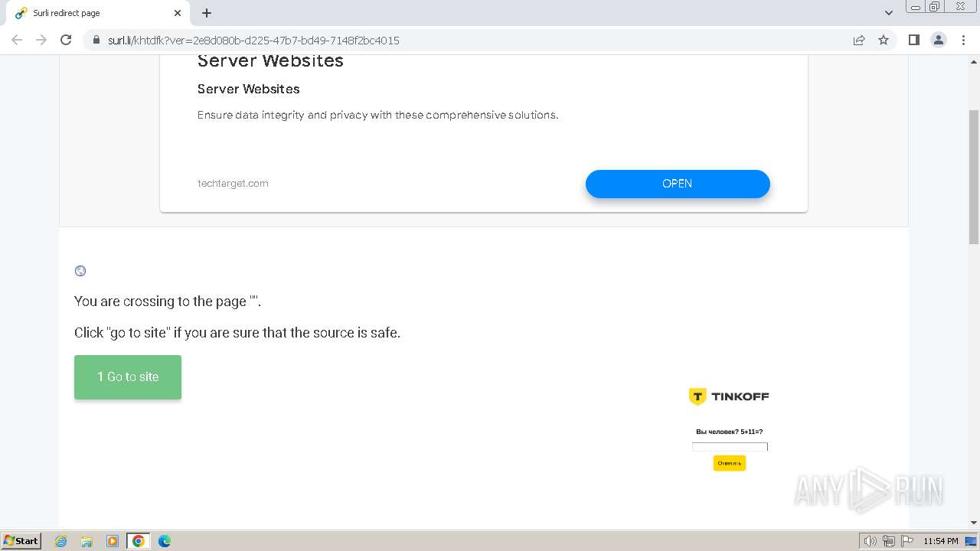Open Chrome's three-dot menu
The height and width of the screenshot is (551, 980).
pos(963,40)
